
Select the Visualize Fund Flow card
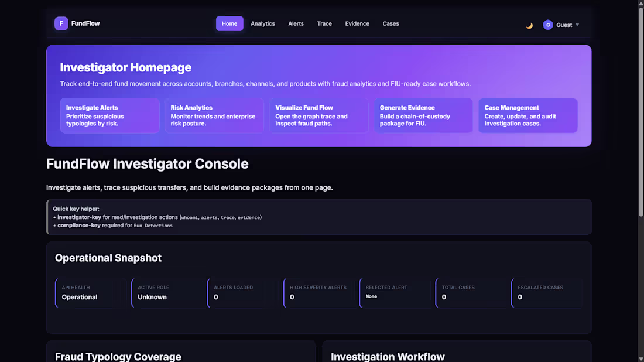[318, 115]
